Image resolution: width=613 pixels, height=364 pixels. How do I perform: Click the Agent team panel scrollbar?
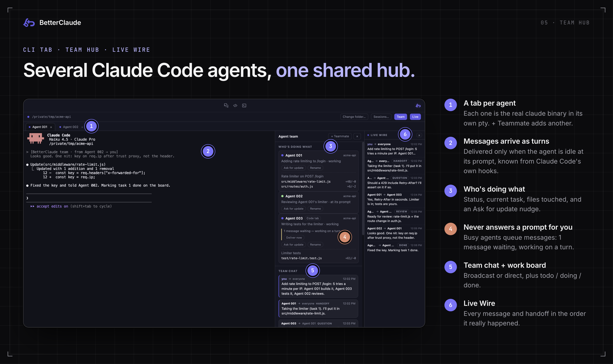[363, 189]
